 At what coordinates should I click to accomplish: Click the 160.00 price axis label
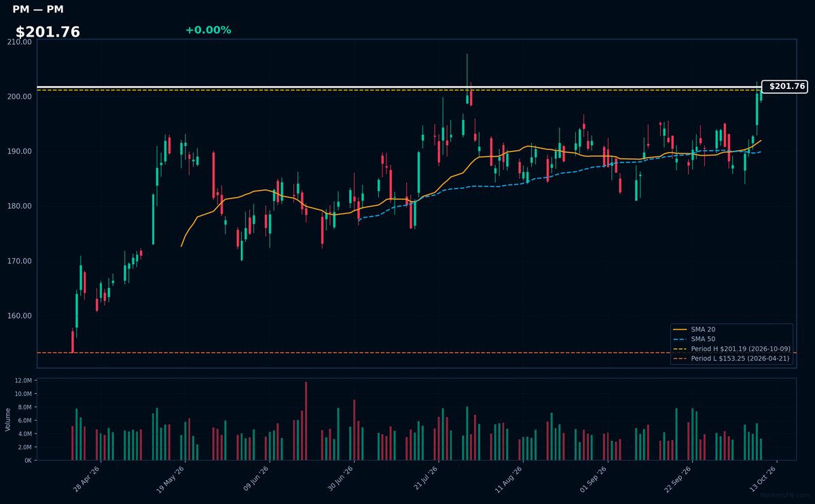[19, 316]
